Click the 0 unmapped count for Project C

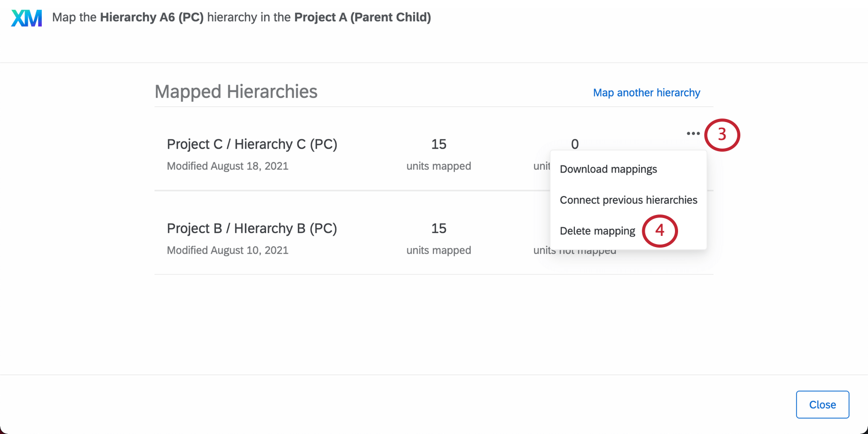[x=575, y=144]
